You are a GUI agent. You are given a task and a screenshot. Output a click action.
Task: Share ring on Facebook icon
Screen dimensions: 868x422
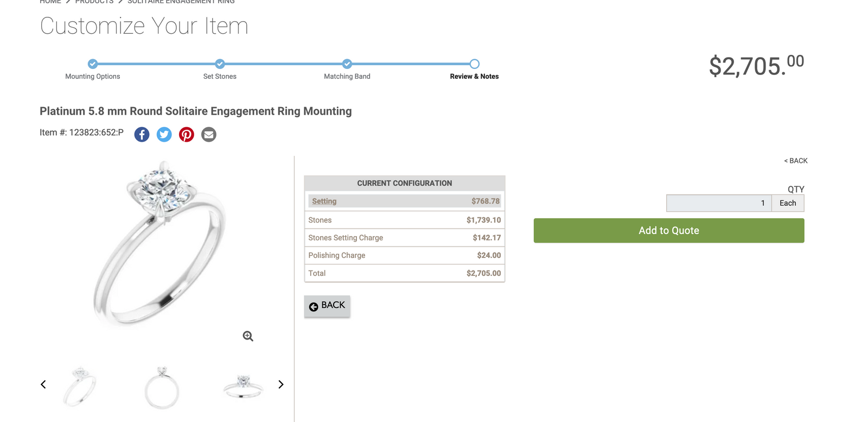click(142, 134)
